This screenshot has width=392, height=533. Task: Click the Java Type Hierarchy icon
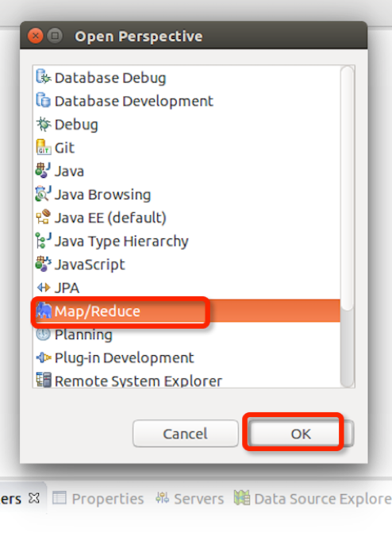(44, 241)
